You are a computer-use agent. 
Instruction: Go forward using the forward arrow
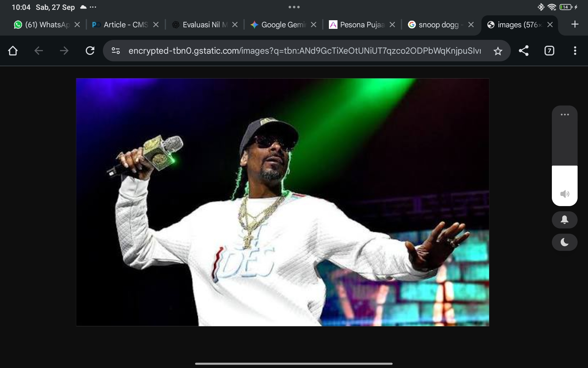pyautogui.click(x=64, y=51)
